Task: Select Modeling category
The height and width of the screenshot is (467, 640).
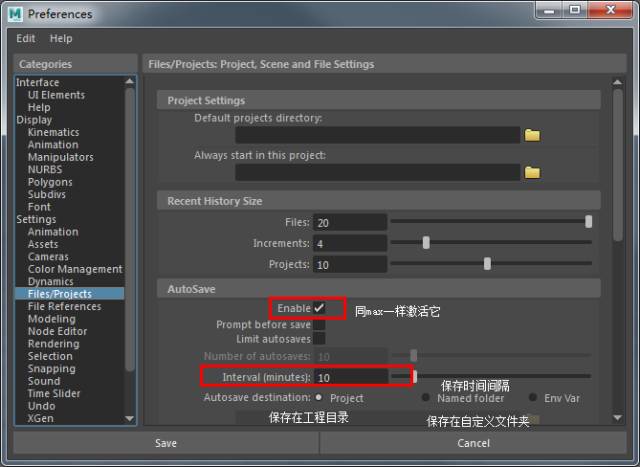Action: pos(52,319)
